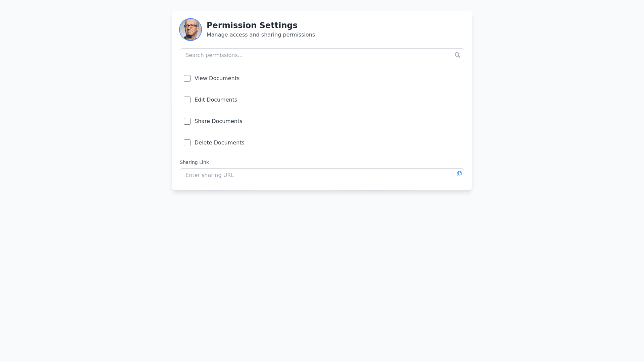The image size is (644, 362).
Task: Tick the View Documents checkbox
Action: point(187,78)
